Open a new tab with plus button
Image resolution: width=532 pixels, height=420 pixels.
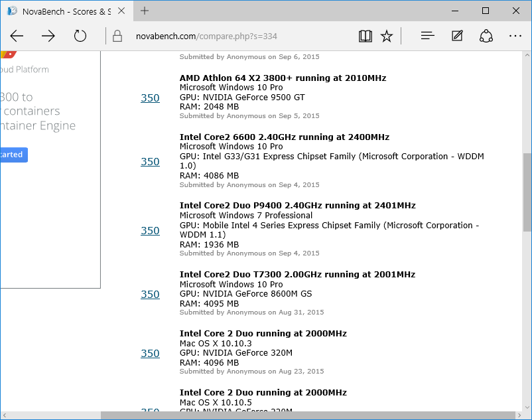[x=145, y=11]
